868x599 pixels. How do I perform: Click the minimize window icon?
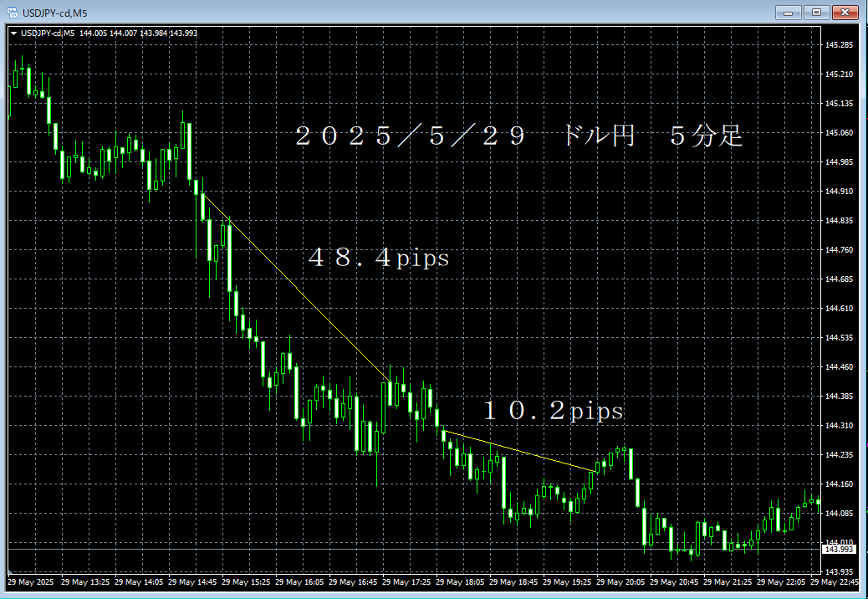789,13
